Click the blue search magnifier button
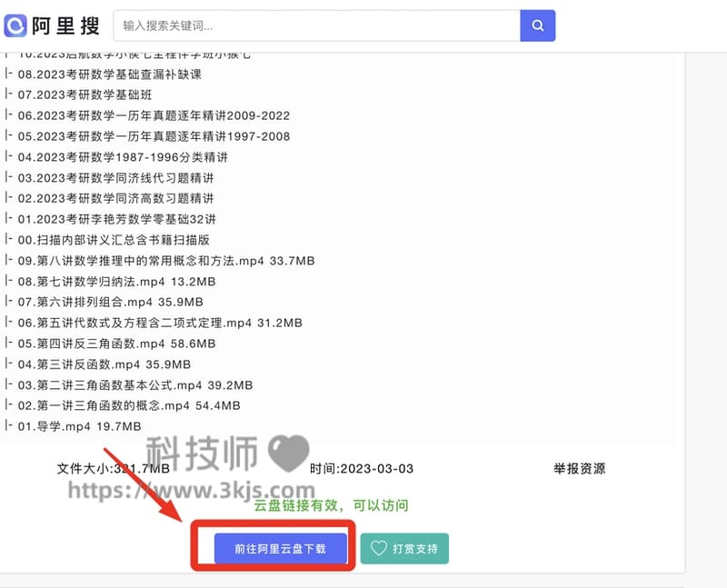 pos(537,25)
